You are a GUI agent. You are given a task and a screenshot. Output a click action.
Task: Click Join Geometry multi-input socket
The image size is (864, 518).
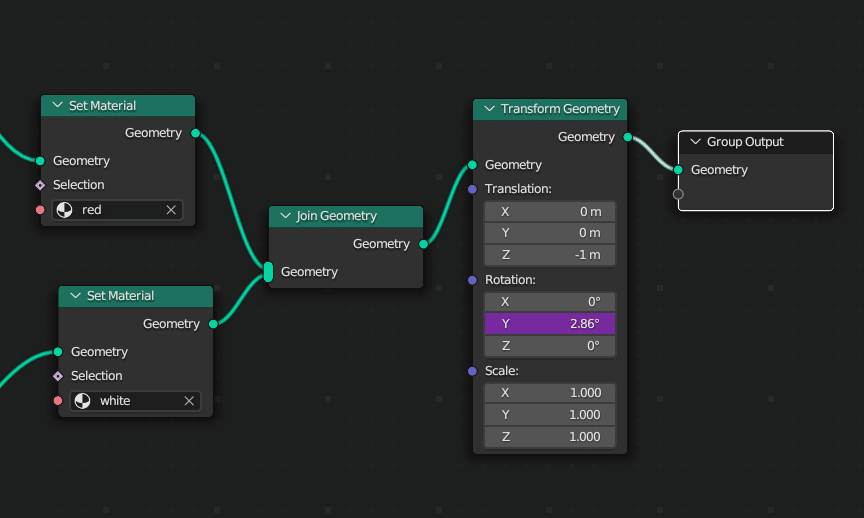(268, 272)
